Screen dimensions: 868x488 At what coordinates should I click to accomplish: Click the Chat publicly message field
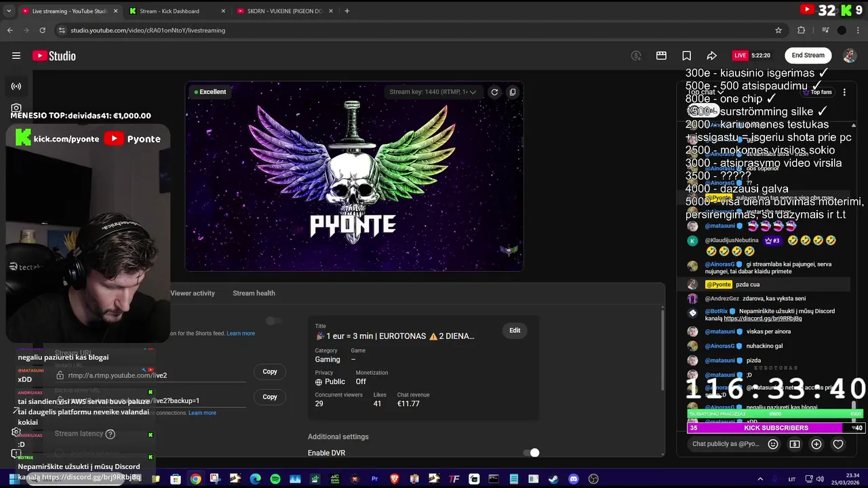726,444
